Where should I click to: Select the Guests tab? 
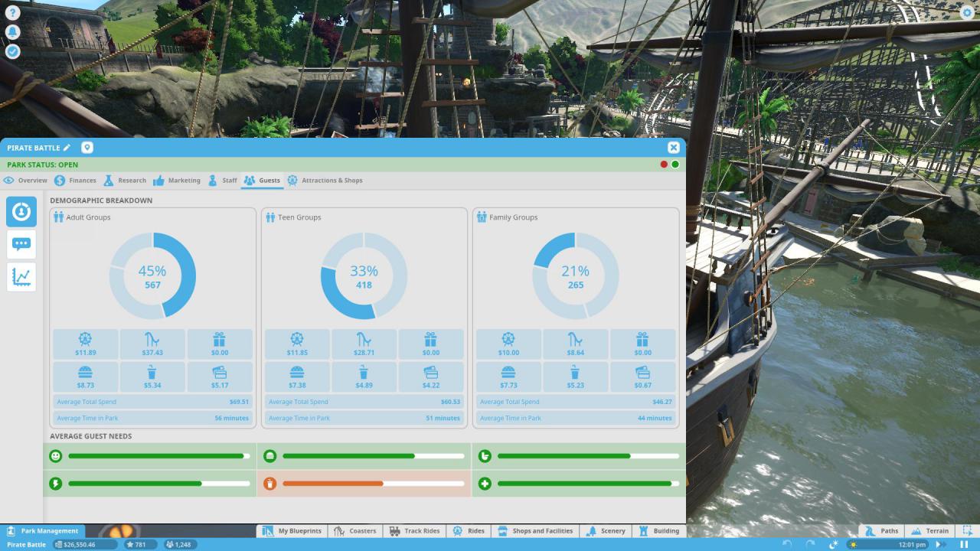click(x=262, y=181)
